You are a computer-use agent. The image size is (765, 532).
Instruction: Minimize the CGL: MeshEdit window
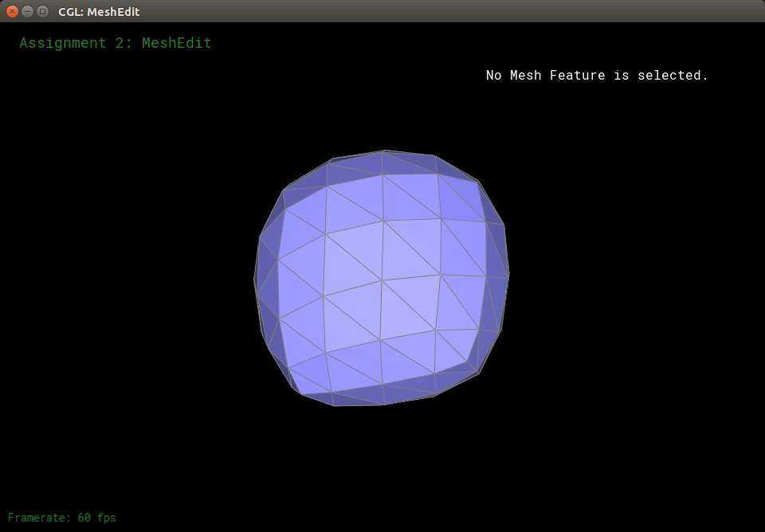pos(27,11)
